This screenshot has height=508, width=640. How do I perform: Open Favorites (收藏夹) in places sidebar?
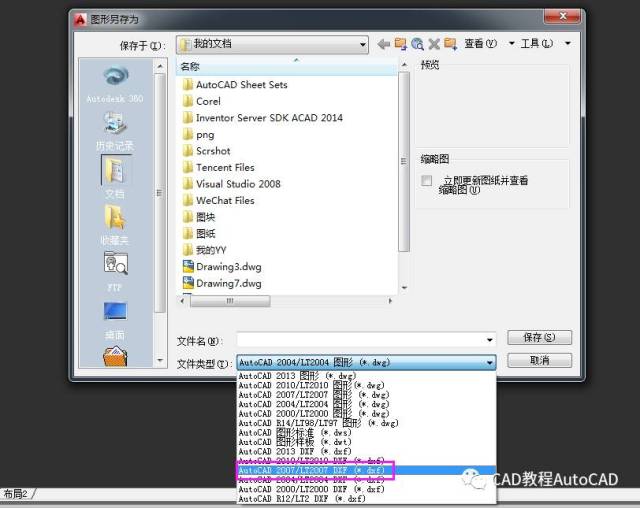pyautogui.click(x=115, y=226)
